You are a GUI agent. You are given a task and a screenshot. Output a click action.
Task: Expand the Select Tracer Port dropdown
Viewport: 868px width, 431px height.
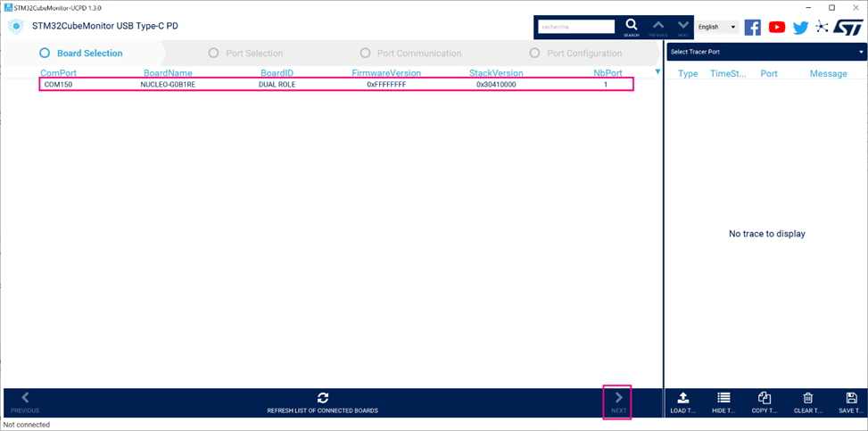[x=766, y=52]
